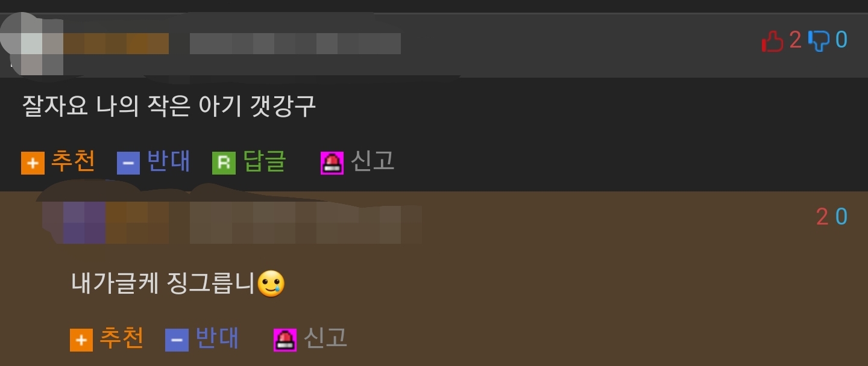Click the orange plus icon on the reply
868x366 pixels.
tap(81, 340)
